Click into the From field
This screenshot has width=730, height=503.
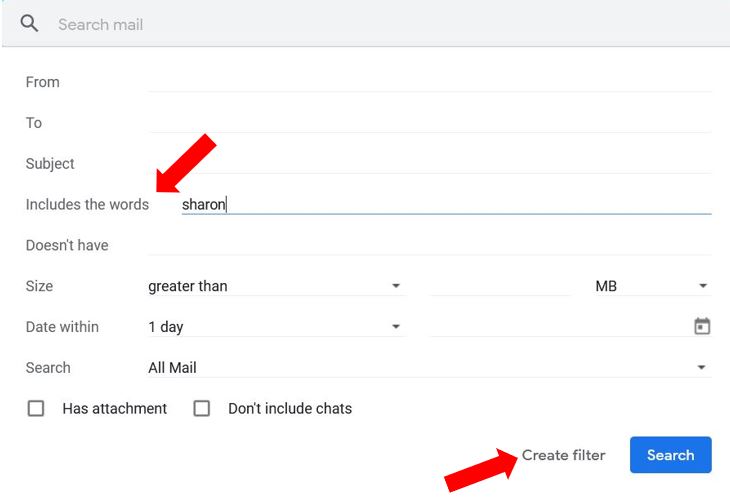point(430,82)
